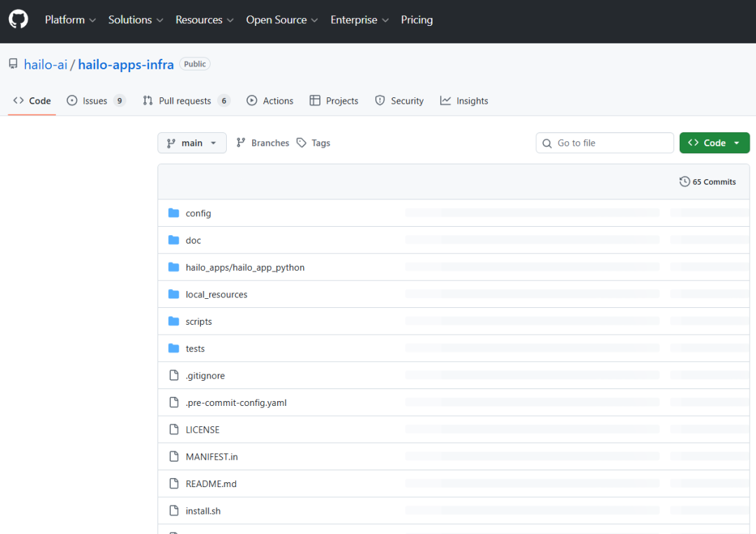Click the file icon for install.sh
Image resolution: width=756 pixels, height=534 pixels.
pyautogui.click(x=174, y=510)
